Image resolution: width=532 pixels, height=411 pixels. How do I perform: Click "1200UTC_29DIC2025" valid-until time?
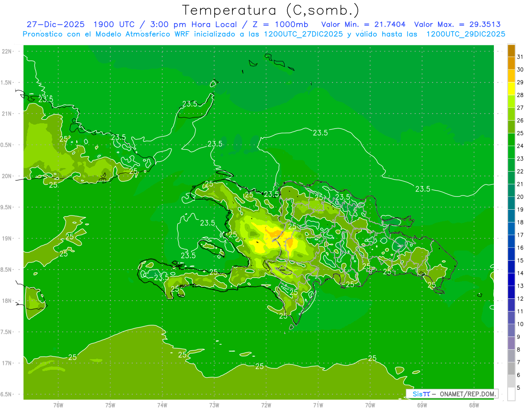click(x=466, y=34)
